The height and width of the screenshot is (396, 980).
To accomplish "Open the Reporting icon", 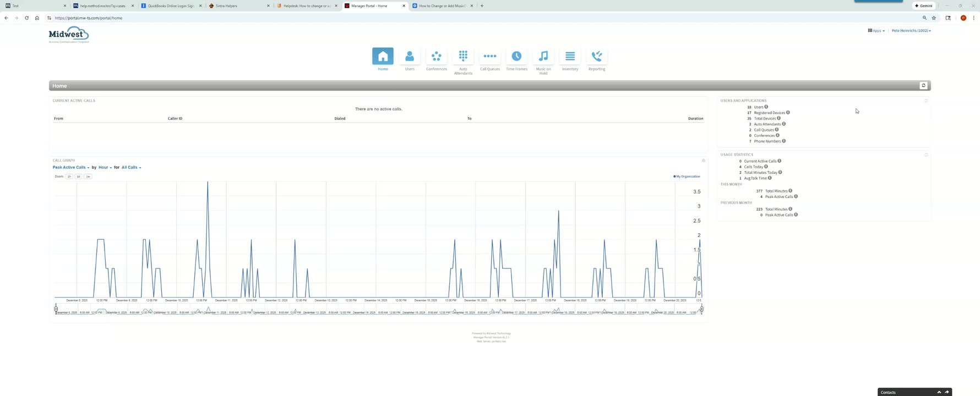I will tap(597, 57).
